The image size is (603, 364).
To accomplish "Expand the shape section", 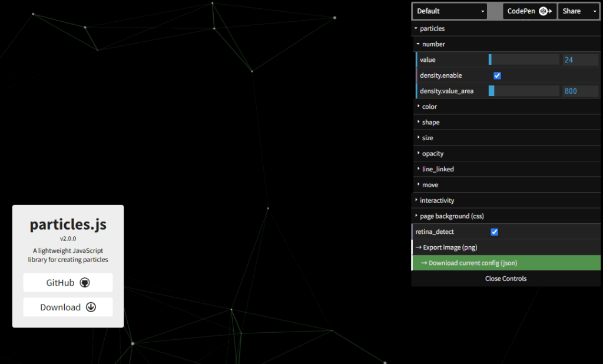I will coord(508,123).
